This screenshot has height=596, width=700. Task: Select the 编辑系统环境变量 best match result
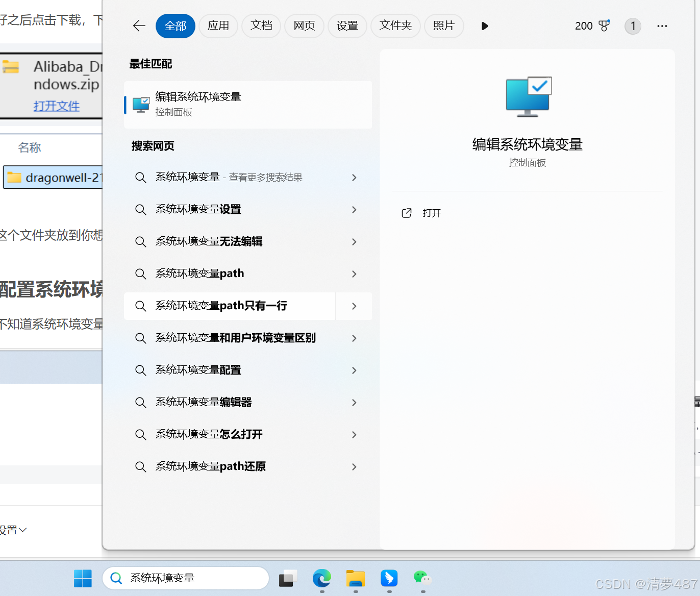[248, 104]
